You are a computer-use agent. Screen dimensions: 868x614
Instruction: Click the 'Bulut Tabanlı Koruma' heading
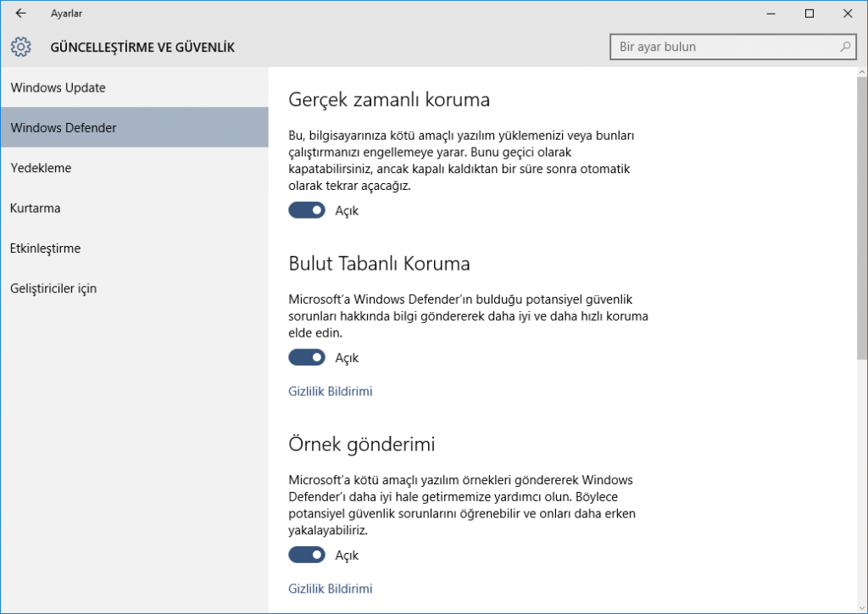tap(379, 264)
